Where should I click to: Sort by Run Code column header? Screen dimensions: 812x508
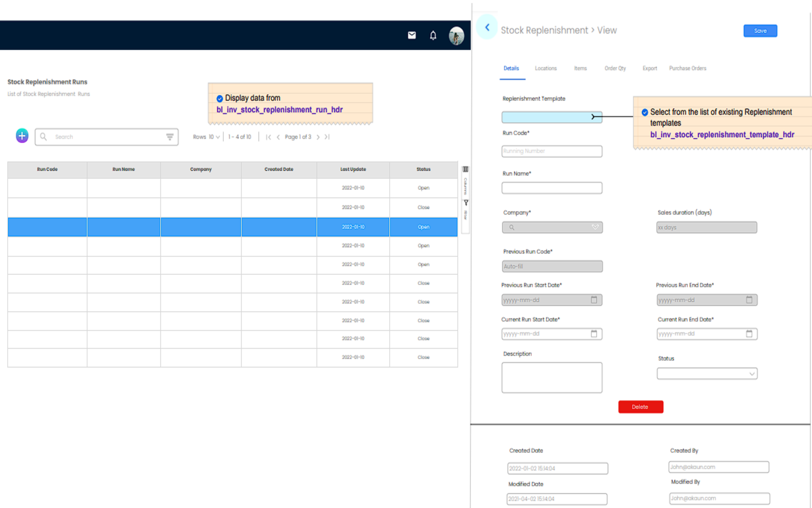[x=47, y=169]
